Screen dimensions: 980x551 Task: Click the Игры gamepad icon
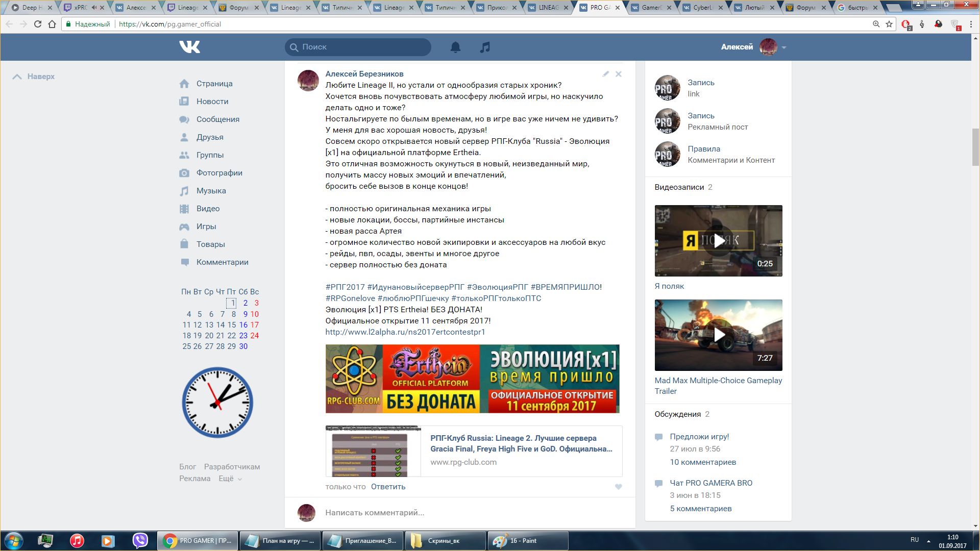tap(184, 227)
